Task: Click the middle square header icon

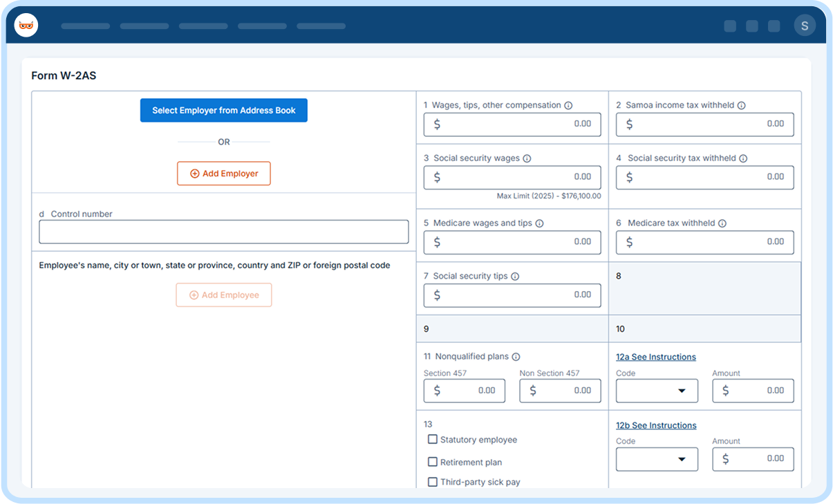Action: click(752, 26)
